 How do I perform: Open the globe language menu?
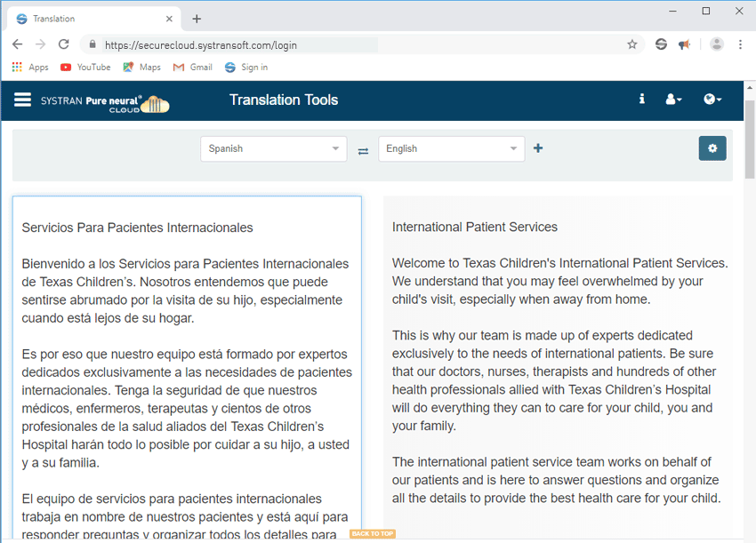coord(709,100)
